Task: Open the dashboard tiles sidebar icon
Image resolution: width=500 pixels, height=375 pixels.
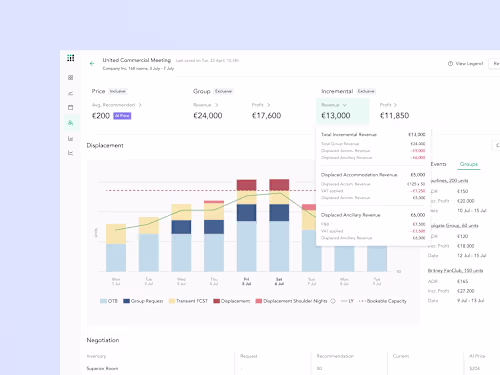Action: (x=70, y=77)
